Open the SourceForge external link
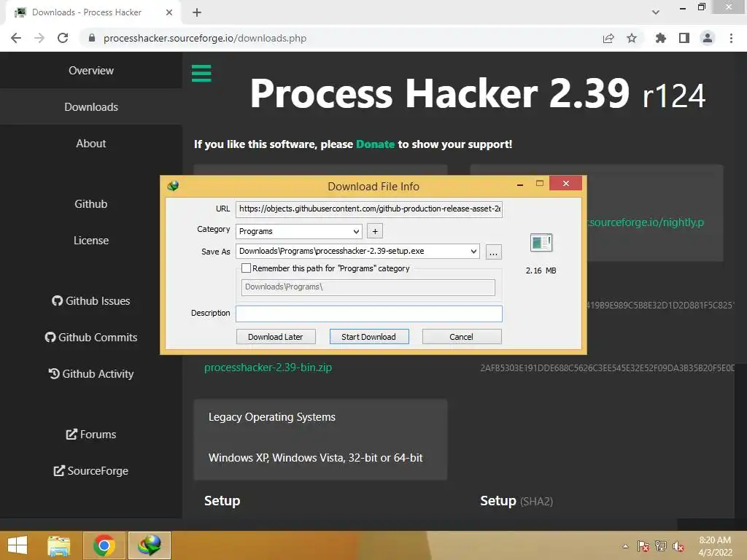 (91, 471)
